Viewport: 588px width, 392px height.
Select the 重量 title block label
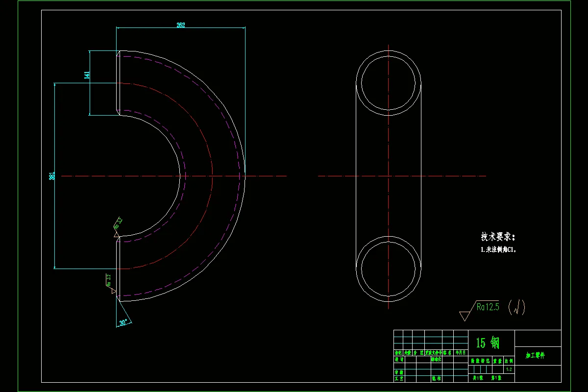[x=497, y=361]
